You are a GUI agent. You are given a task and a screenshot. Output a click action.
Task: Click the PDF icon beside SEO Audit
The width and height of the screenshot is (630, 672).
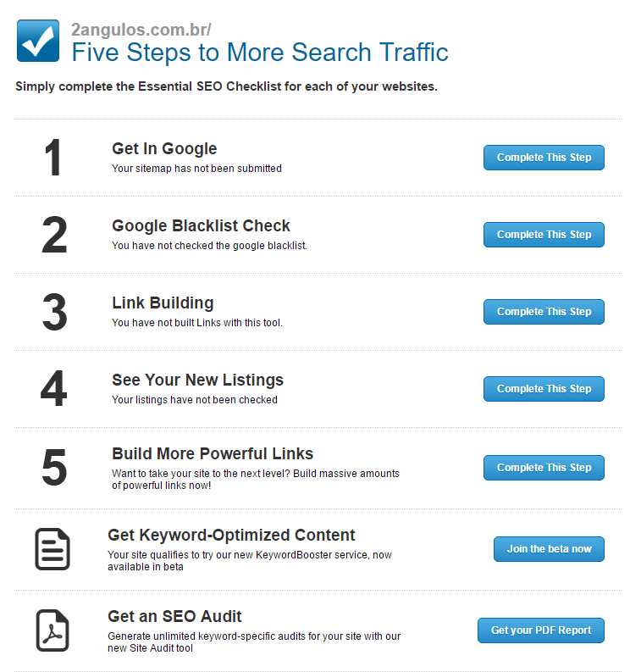(52, 630)
